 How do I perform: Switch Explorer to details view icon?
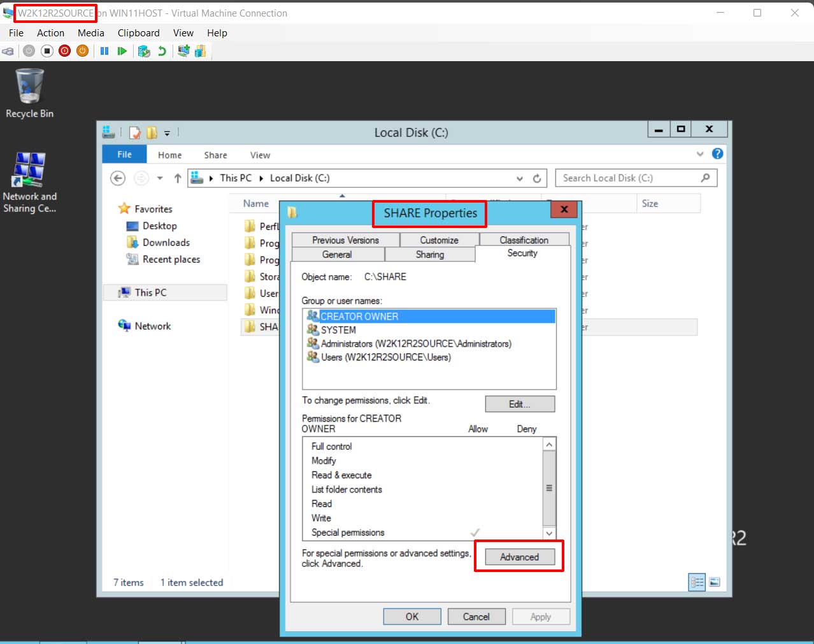click(697, 582)
